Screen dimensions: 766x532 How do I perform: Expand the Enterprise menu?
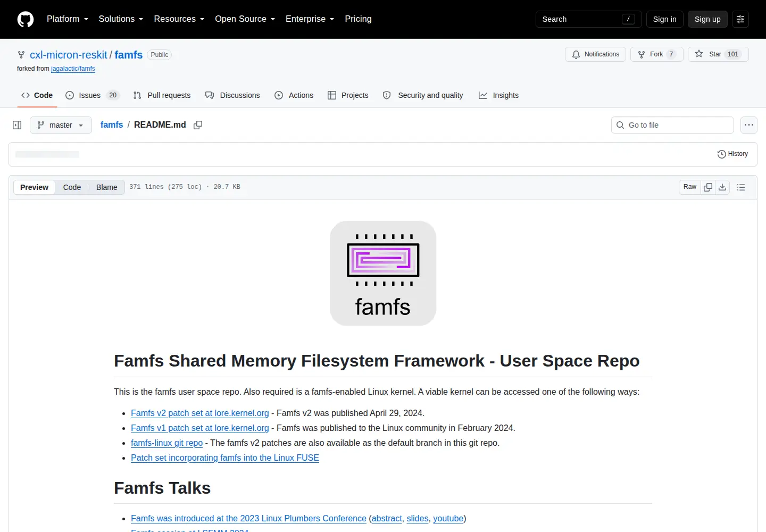coord(310,19)
